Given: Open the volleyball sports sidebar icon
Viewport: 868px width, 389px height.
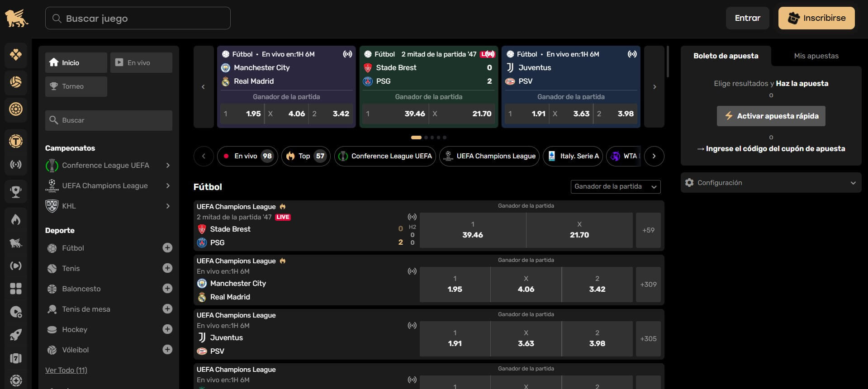Looking at the screenshot, I should click(16, 82).
